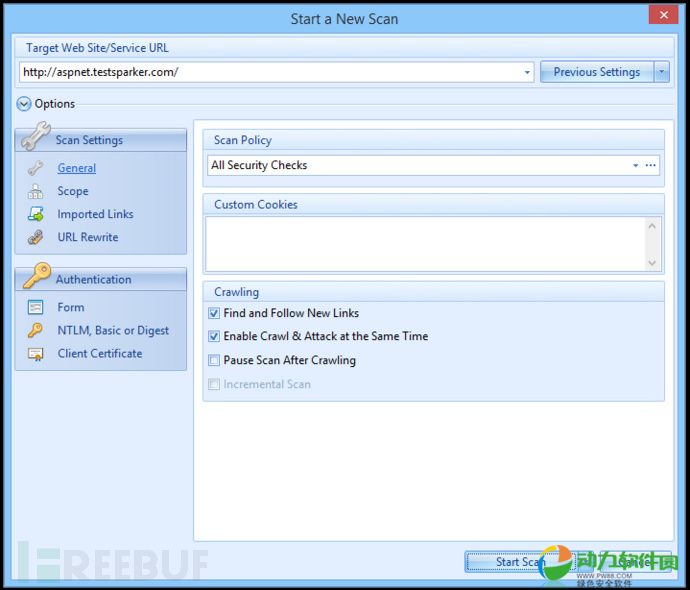The height and width of the screenshot is (590, 690).
Task: Select NTLM, Basic or Digest authentication
Action: coord(113,330)
